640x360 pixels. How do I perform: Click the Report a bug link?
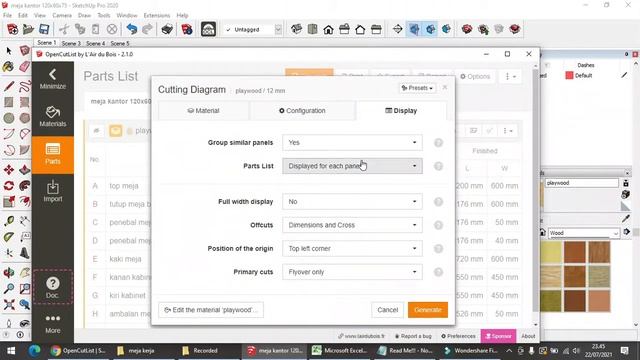click(x=413, y=336)
